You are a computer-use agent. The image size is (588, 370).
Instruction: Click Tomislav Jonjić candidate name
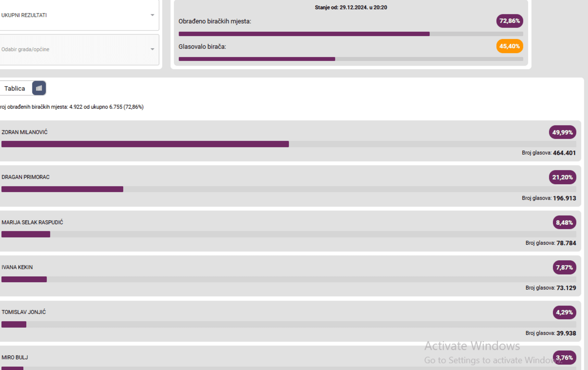pyautogui.click(x=24, y=312)
